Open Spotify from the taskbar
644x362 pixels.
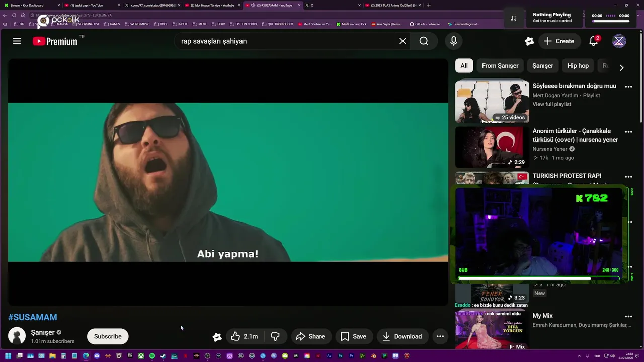pos(152,356)
